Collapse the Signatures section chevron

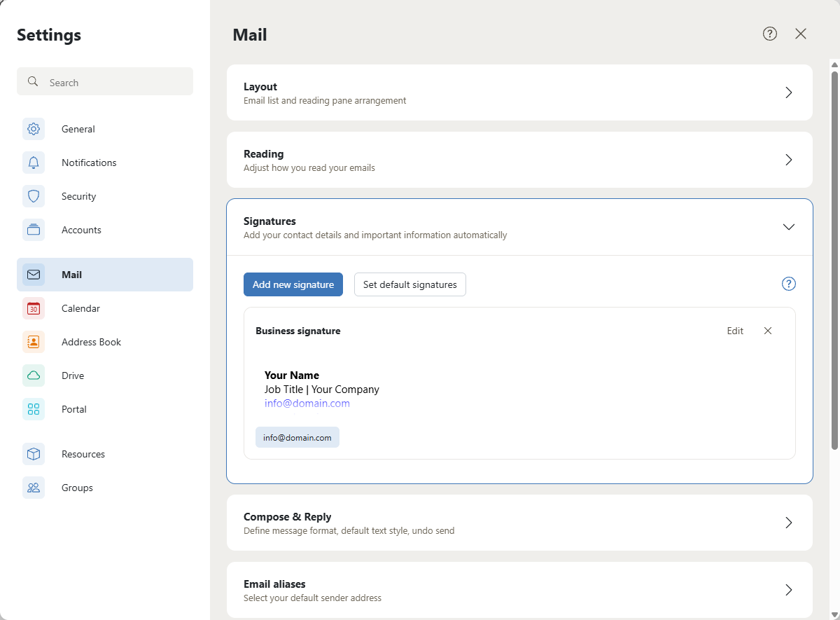789,227
